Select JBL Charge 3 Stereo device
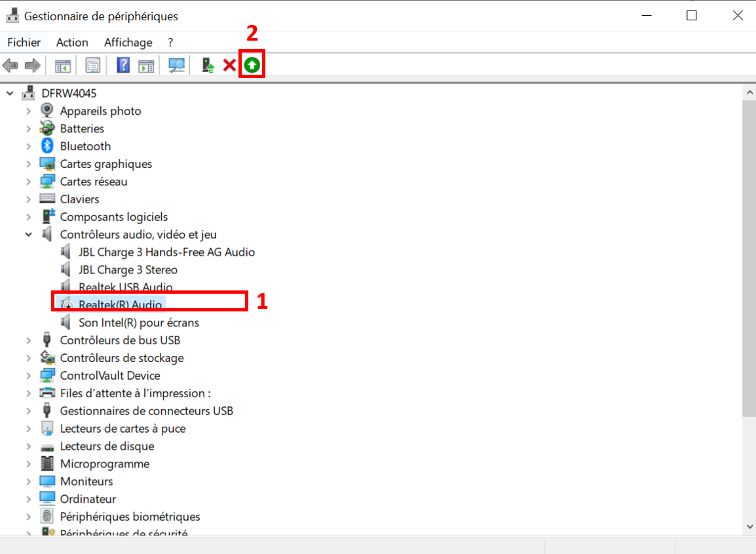Image resolution: width=756 pixels, height=554 pixels. pos(128,269)
